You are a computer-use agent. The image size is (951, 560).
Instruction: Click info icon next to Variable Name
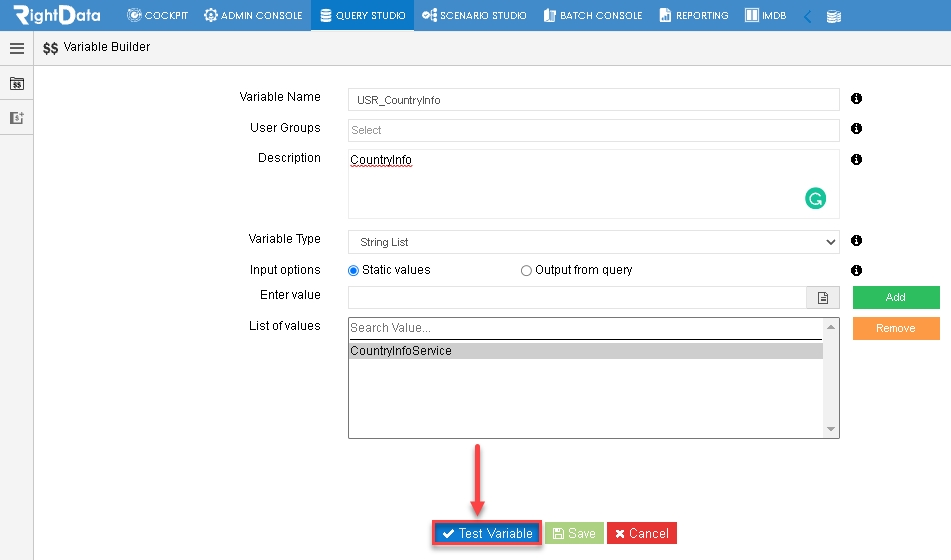[856, 98]
